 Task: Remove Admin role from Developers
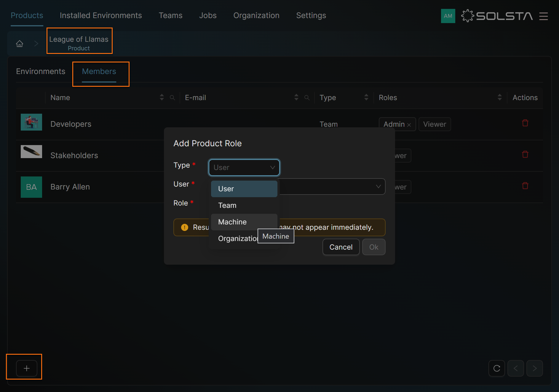409,125
